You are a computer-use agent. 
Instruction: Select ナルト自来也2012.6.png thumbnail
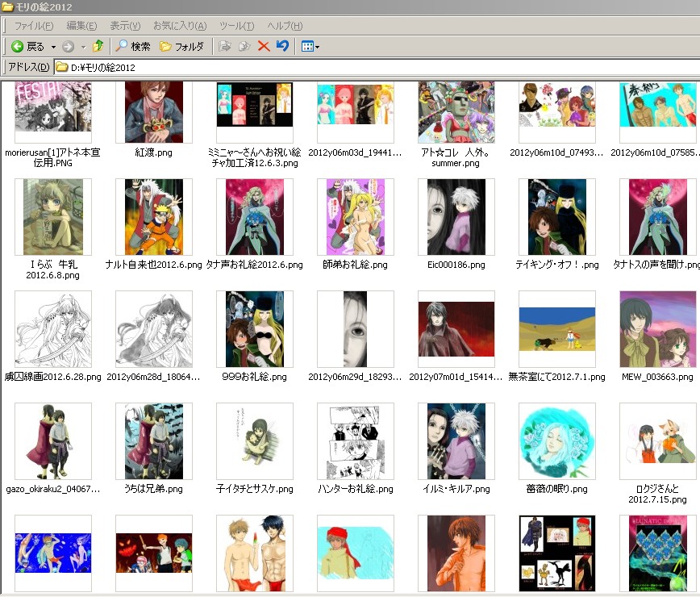point(154,217)
